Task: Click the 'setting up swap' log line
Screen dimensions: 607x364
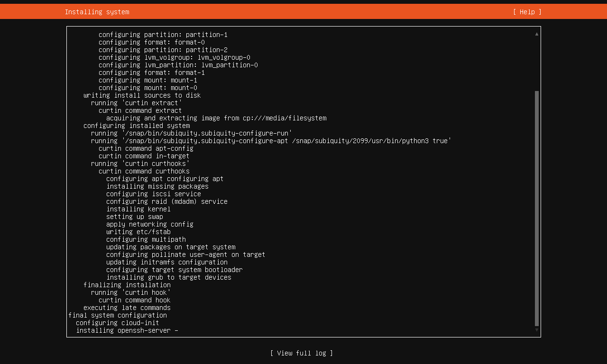Action: pos(135,217)
